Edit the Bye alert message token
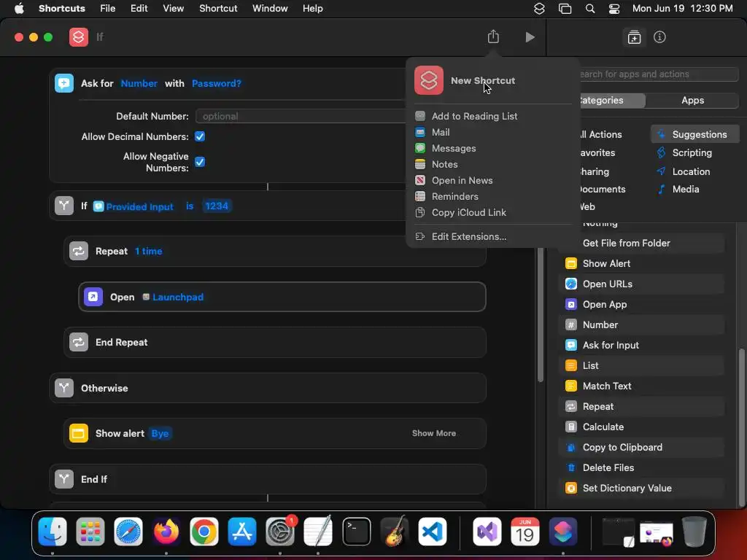 (160, 433)
